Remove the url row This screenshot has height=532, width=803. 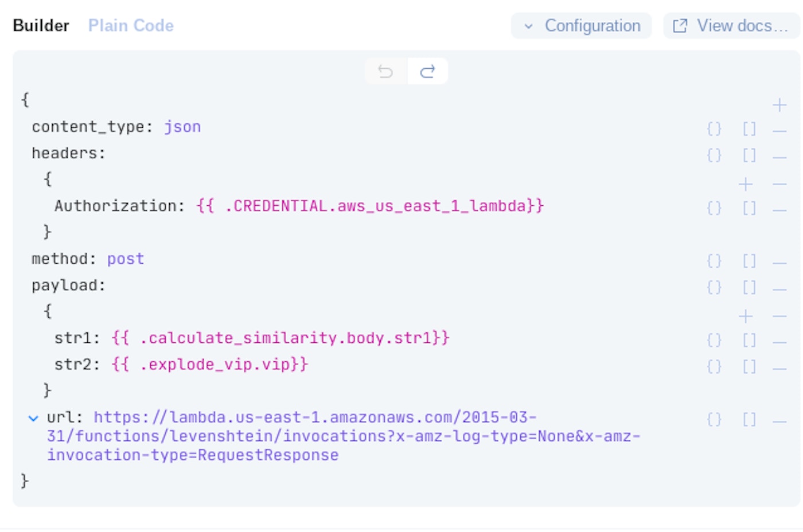coord(779,421)
